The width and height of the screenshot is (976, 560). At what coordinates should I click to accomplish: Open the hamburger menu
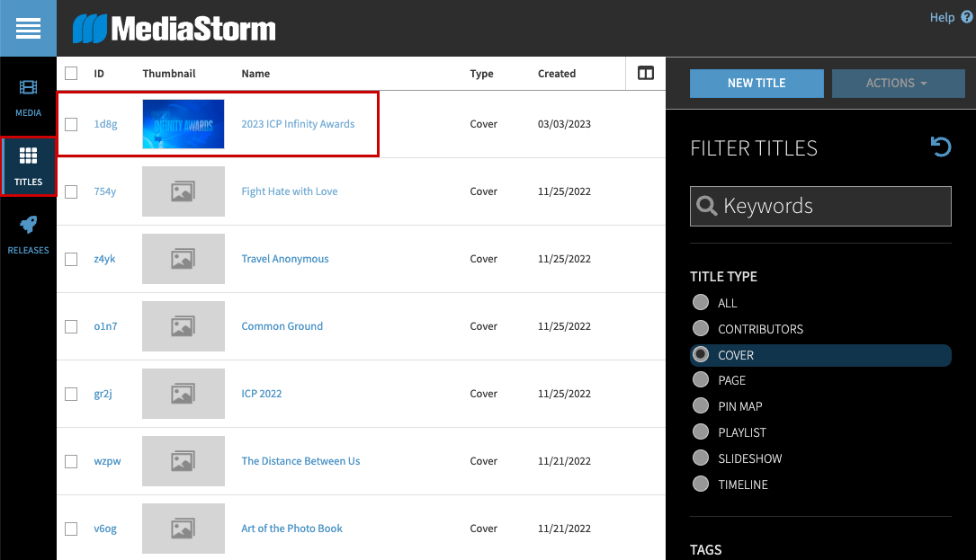pos(28,29)
